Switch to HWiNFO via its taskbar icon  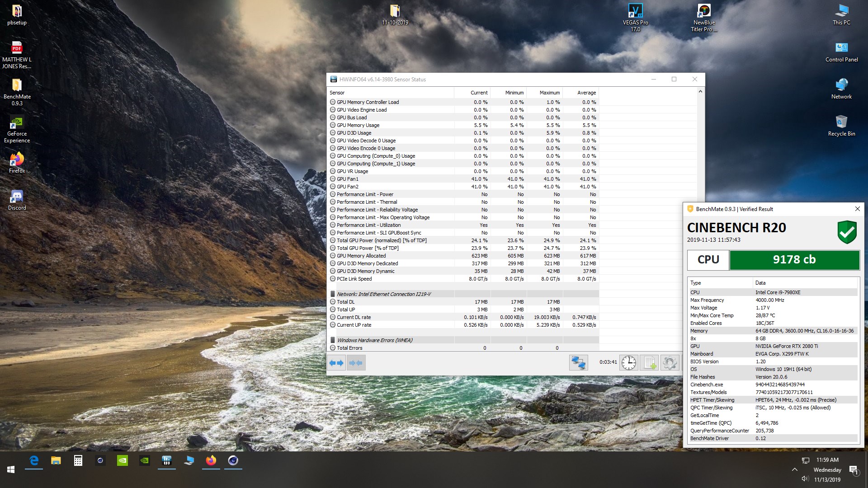point(167,460)
